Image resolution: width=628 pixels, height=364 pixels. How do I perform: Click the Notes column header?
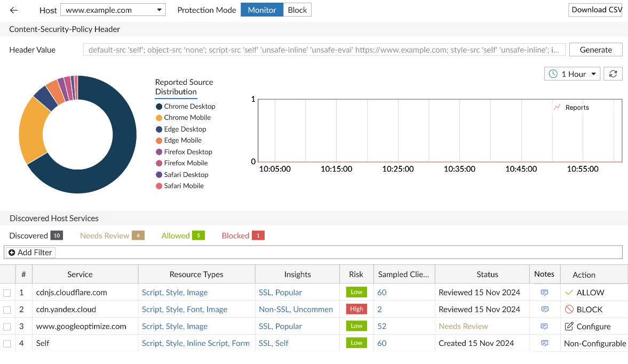[x=544, y=274]
